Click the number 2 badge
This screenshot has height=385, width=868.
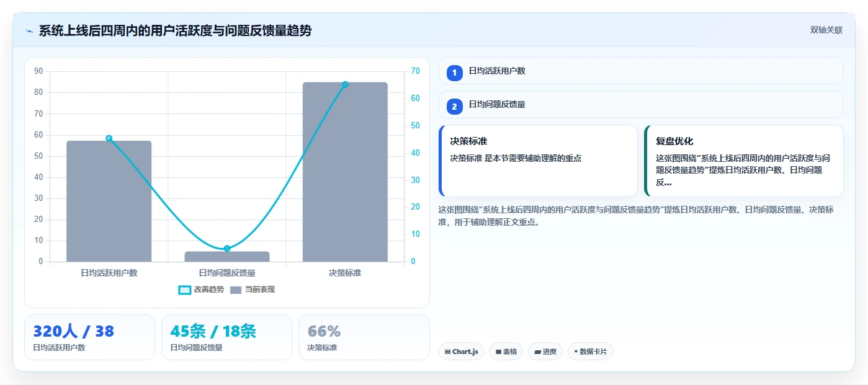point(454,107)
